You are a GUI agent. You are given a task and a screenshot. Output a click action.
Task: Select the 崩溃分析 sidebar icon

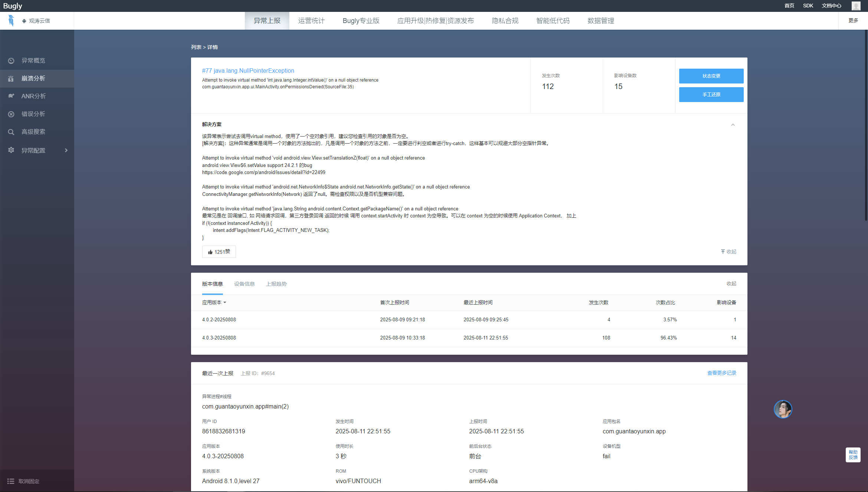[11, 78]
